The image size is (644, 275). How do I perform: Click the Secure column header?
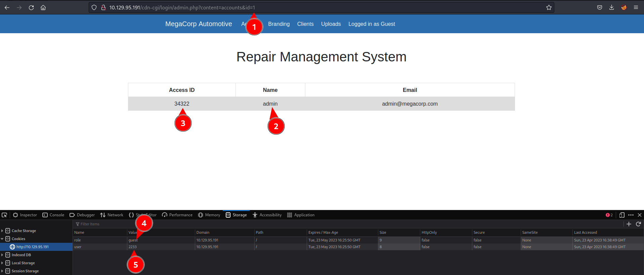(496, 232)
